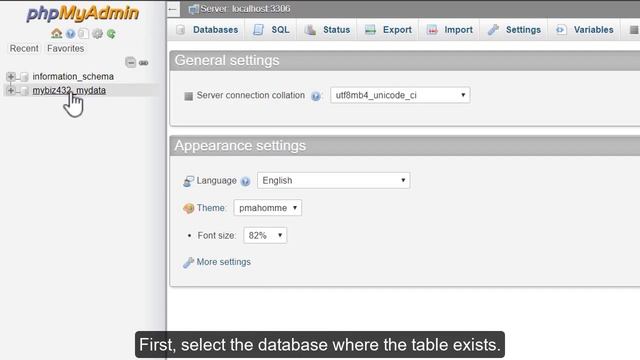Click the server icon beside localhost:3306

193,9
